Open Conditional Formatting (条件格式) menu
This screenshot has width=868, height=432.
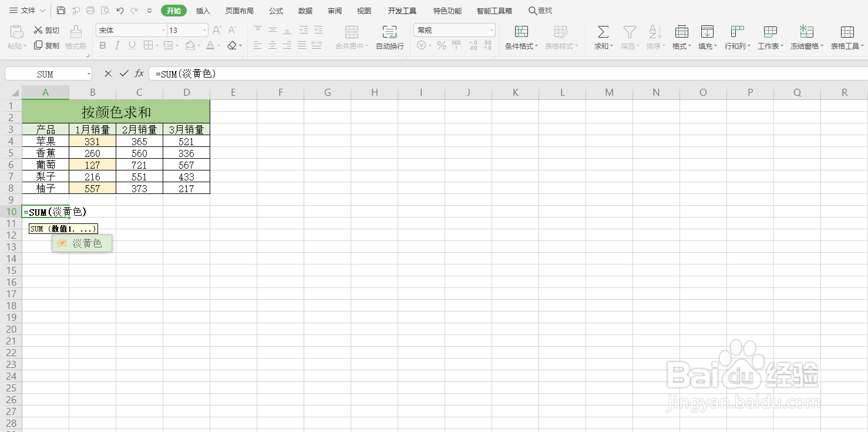(x=522, y=38)
